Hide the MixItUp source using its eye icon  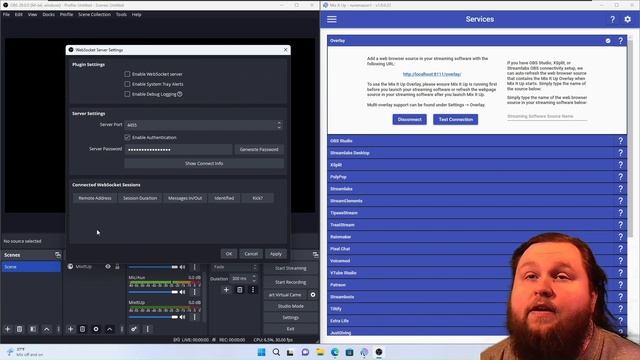108,267
